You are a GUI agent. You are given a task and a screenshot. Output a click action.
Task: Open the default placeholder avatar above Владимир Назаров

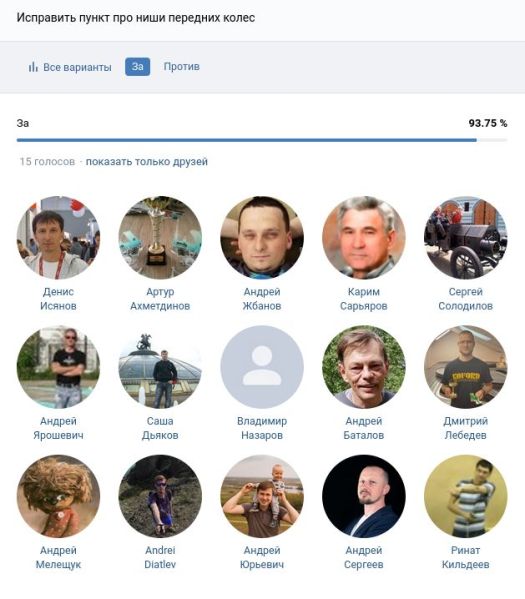(262, 367)
